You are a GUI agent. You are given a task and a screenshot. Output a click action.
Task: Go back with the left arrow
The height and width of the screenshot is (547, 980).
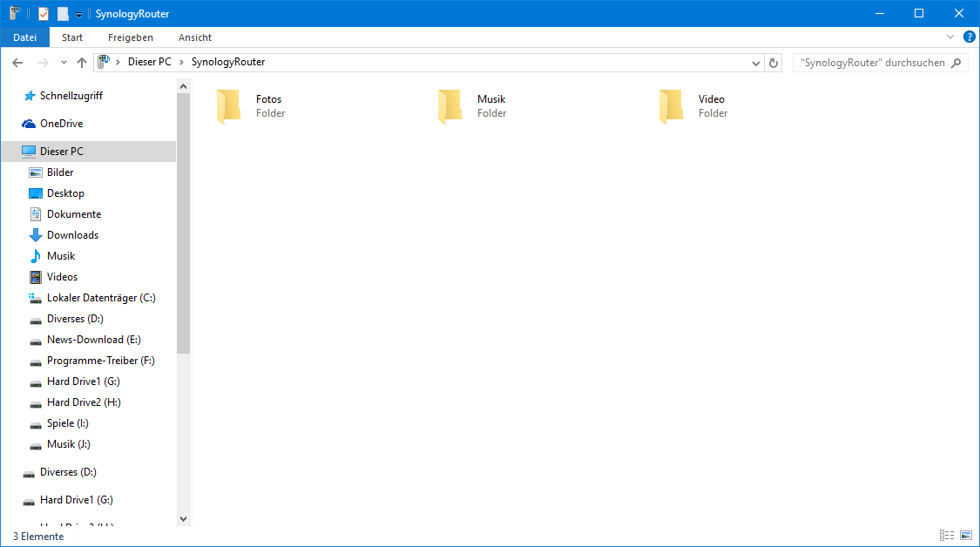click(17, 63)
